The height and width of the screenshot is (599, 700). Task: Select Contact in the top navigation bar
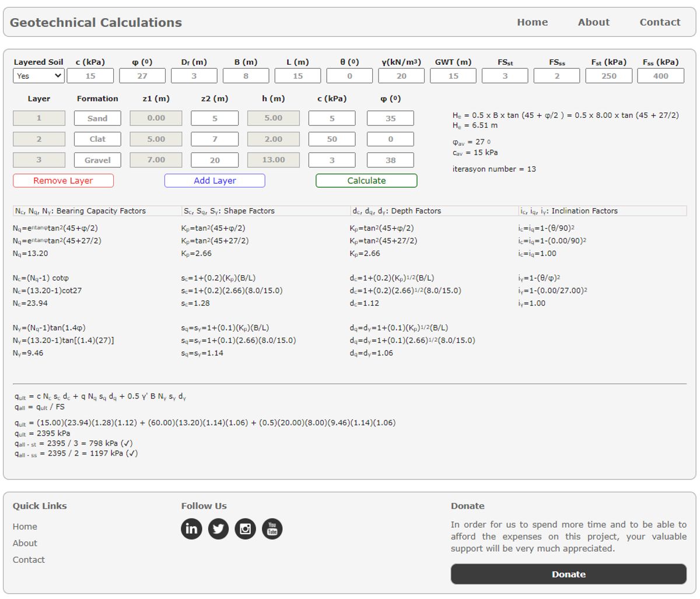(660, 22)
